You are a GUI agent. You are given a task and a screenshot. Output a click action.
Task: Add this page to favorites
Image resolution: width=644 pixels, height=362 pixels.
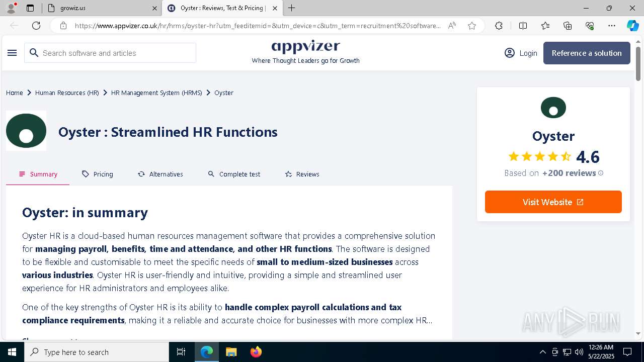coord(472,26)
